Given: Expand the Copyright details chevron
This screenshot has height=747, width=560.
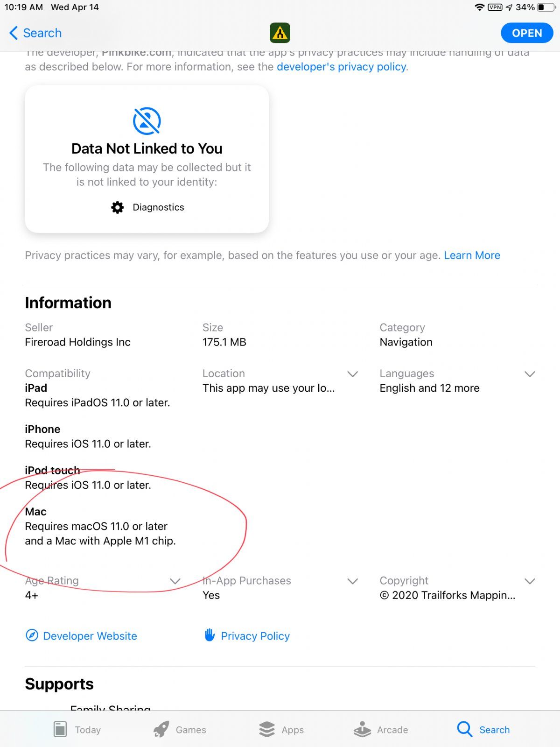Looking at the screenshot, I should click(x=530, y=581).
